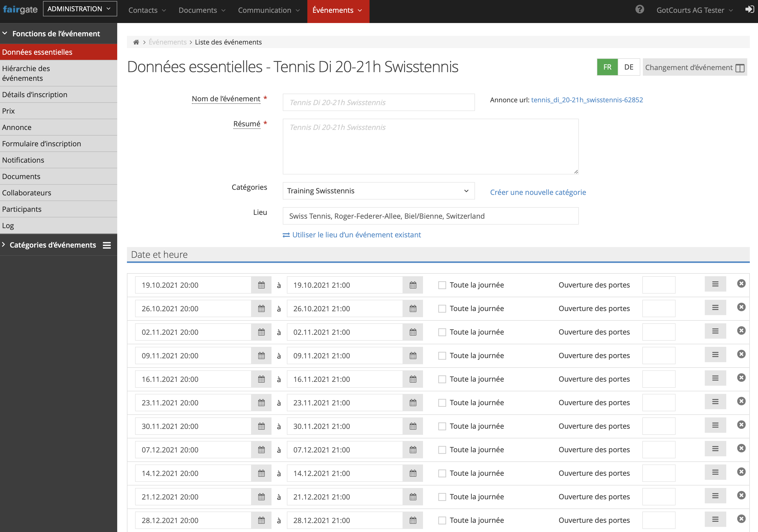This screenshot has height=532, width=758.
Task: Open the ADMINISTRATION dropdown
Action: coord(80,9)
